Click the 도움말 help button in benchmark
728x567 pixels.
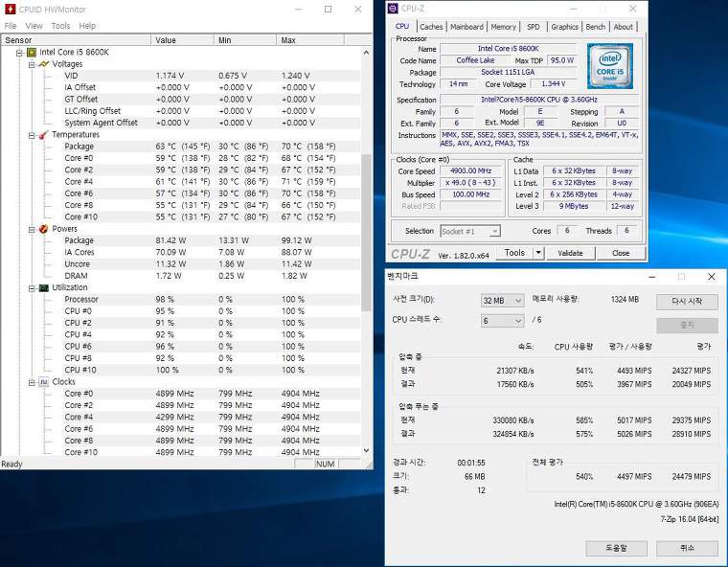point(616,548)
